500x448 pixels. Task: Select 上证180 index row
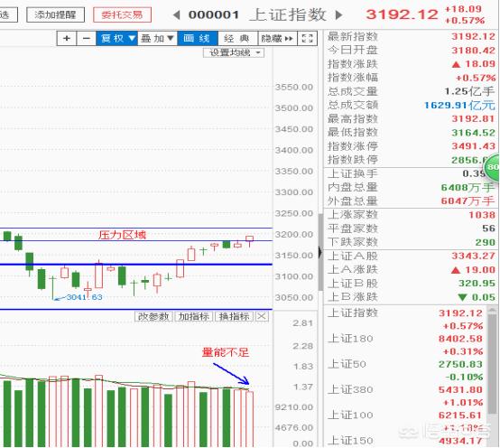[405, 345]
